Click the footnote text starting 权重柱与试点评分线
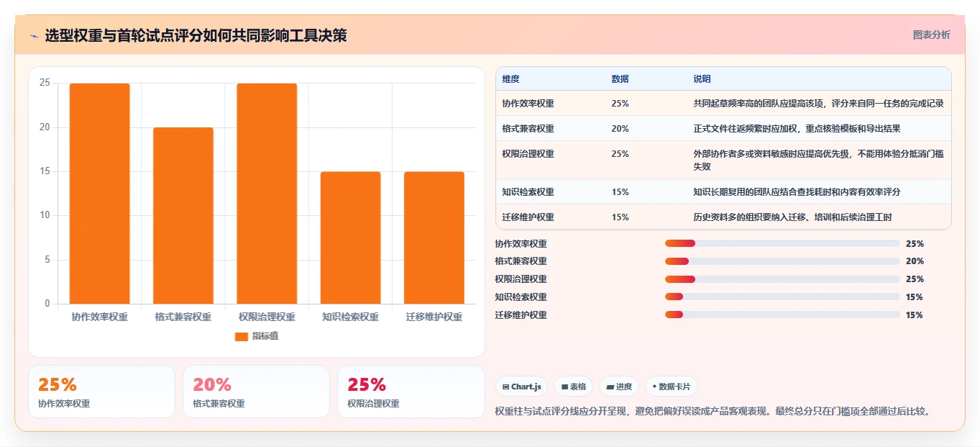 715,412
